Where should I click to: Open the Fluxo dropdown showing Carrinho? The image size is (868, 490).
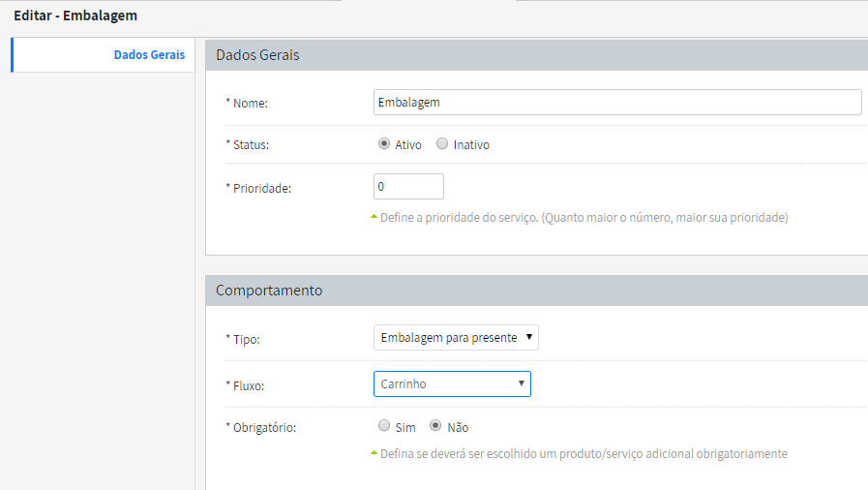452,384
